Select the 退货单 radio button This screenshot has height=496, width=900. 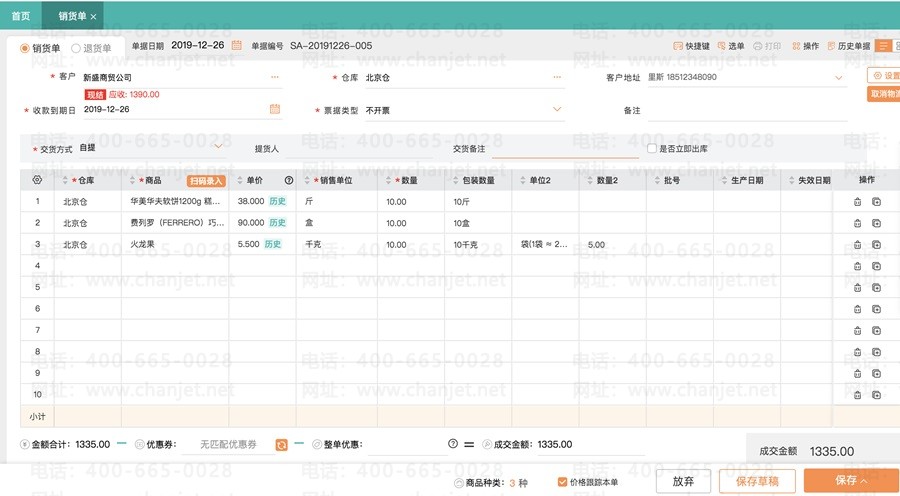point(75,47)
